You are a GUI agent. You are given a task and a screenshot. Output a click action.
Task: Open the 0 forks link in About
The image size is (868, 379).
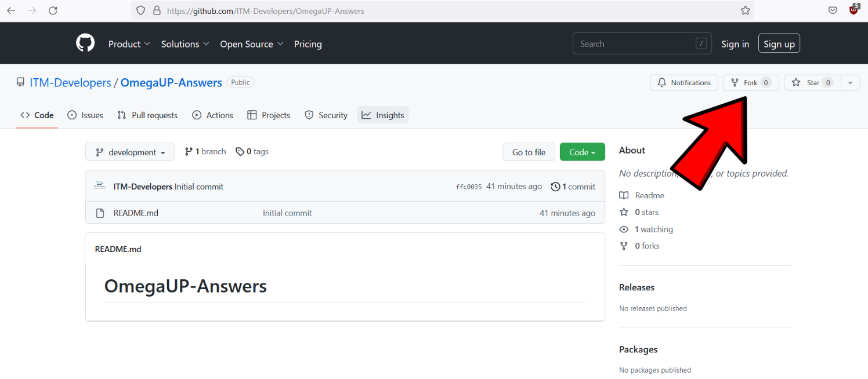[647, 246]
